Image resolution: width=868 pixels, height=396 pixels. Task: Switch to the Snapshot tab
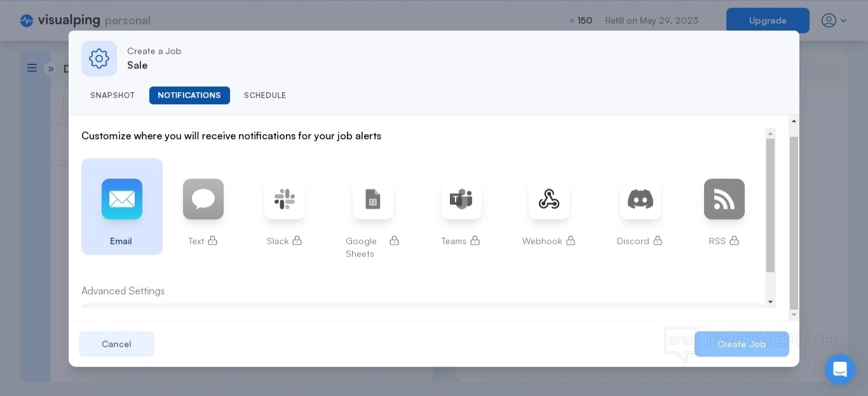click(112, 95)
